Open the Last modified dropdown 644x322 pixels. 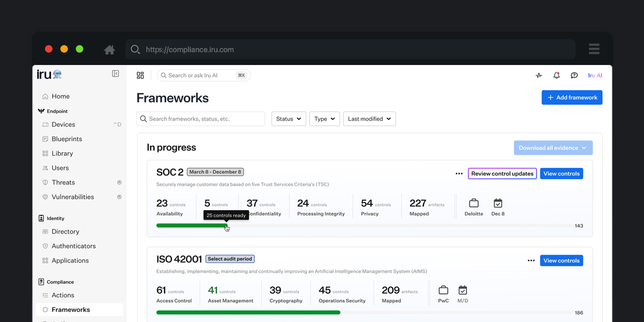pos(369,119)
